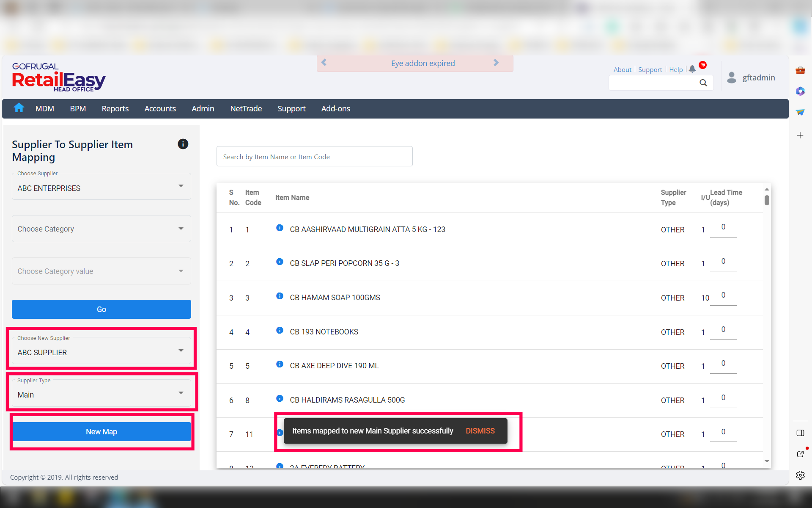This screenshot has width=812, height=508.
Task: Click the search magnifier icon
Action: (703, 83)
